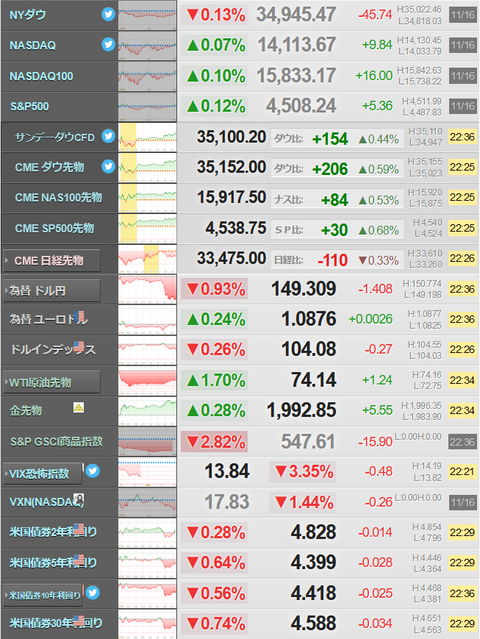Click the Twitter icon beside NASDAQ
This screenshot has height=639, width=480.
coord(108,44)
